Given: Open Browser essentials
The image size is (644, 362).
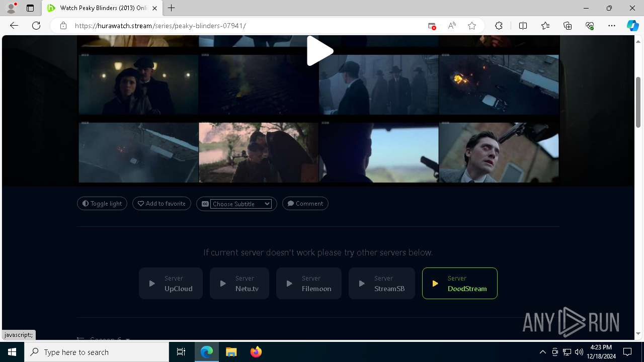Looking at the screenshot, I should (590, 26).
